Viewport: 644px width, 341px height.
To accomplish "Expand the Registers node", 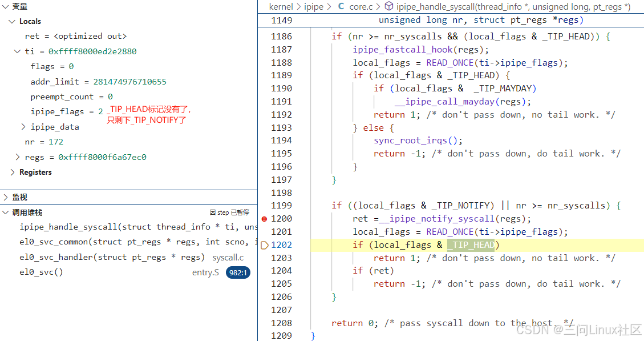I will click(x=12, y=172).
